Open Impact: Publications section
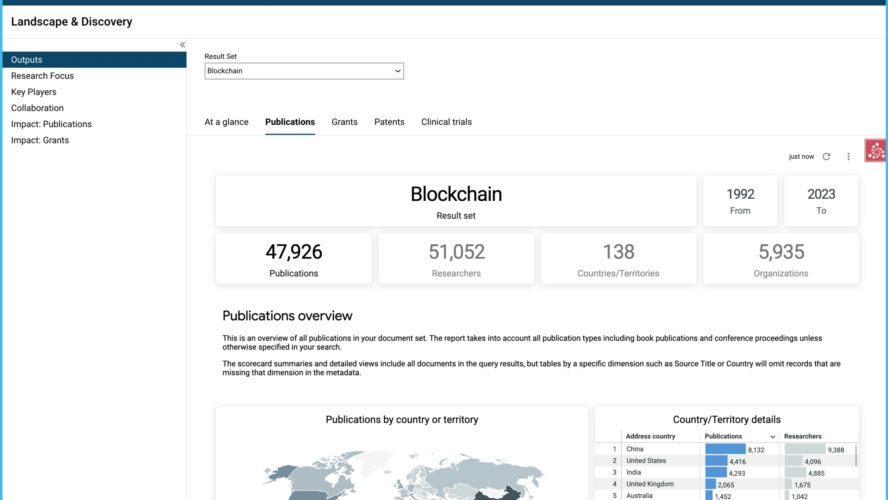Image resolution: width=888 pixels, height=500 pixels. click(51, 124)
